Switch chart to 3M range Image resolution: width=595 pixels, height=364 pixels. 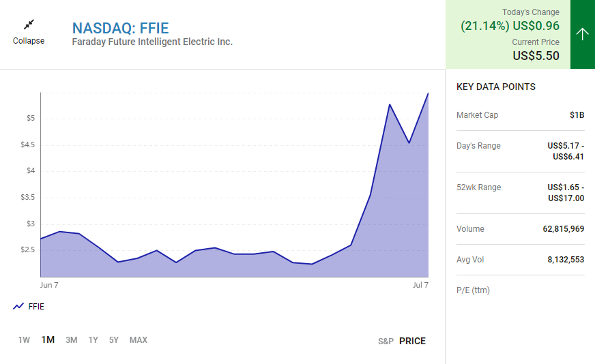72,340
